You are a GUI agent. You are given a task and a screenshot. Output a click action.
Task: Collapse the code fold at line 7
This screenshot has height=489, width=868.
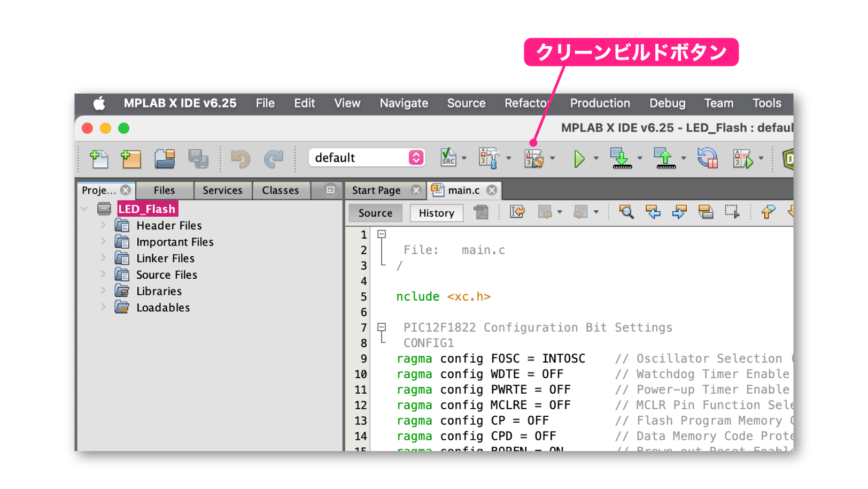[x=382, y=327]
